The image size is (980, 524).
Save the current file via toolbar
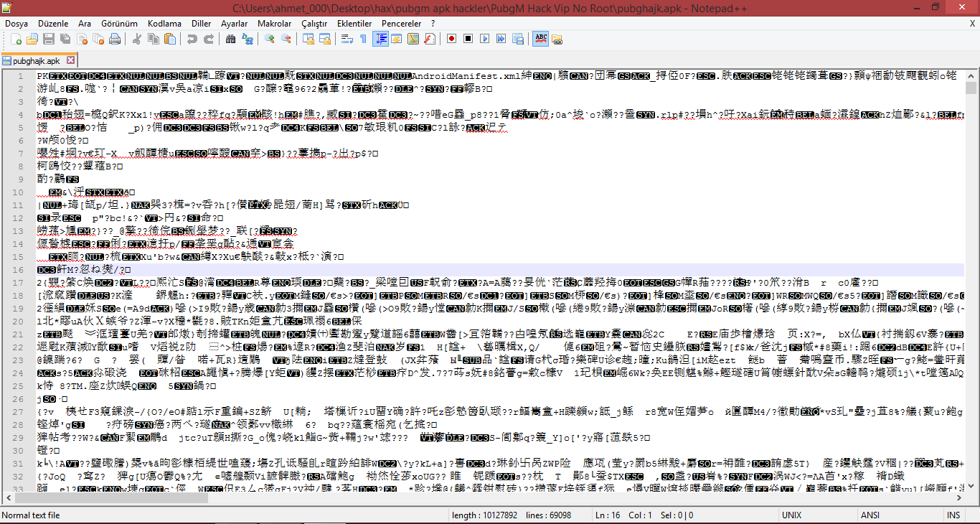[x=50, y=39]
